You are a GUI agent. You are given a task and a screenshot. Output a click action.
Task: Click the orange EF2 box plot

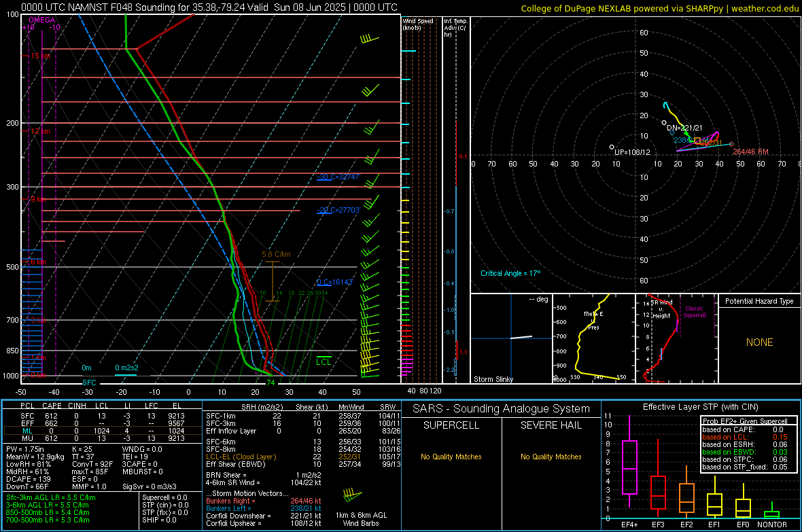point(686,491)
